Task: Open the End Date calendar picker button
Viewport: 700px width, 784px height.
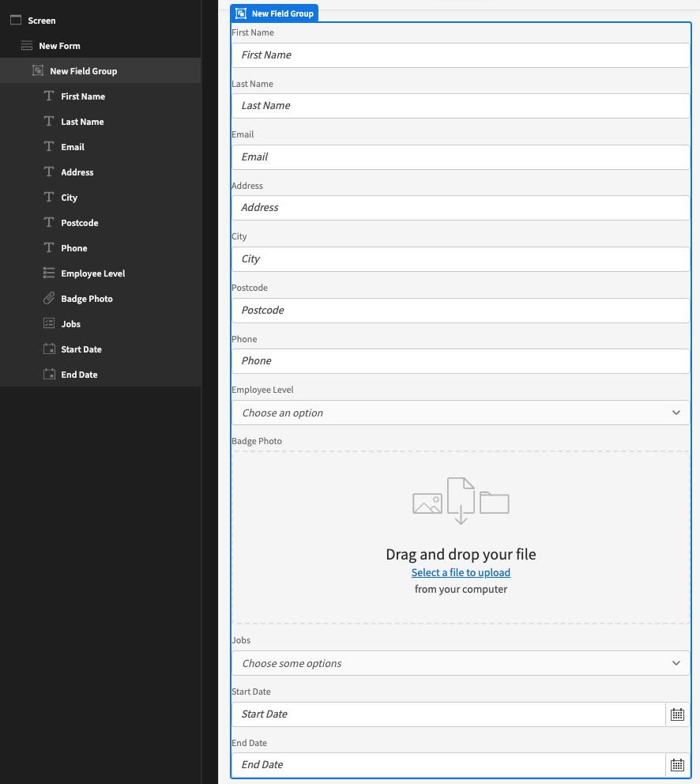Action: (x=678, y=764)
